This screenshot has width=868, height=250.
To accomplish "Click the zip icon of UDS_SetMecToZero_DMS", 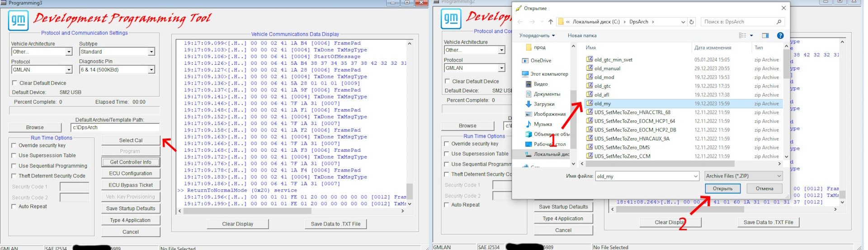I will (590, 147).
